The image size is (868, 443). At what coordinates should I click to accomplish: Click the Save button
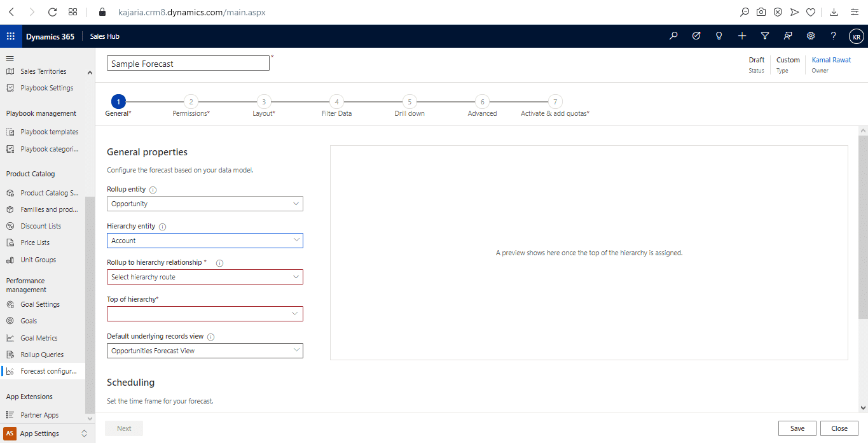tap(797, 428)
